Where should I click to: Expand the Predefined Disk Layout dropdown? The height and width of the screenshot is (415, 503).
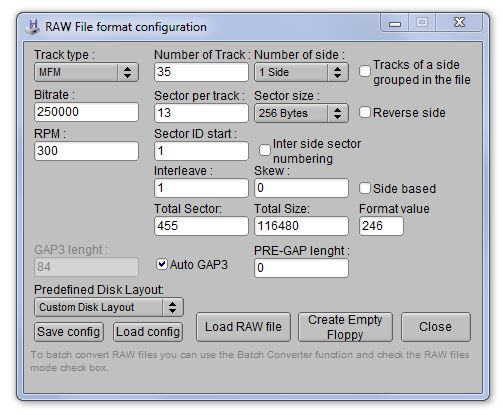click(x=109, y=307)
